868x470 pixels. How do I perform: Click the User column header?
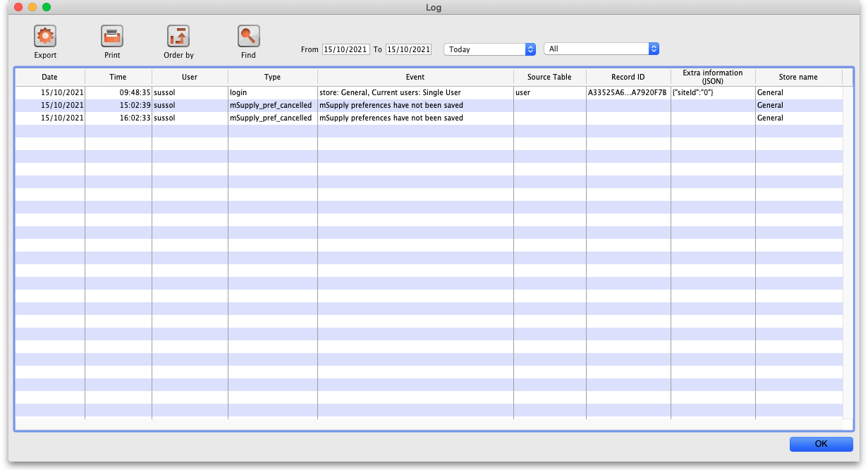pos(190,77)
